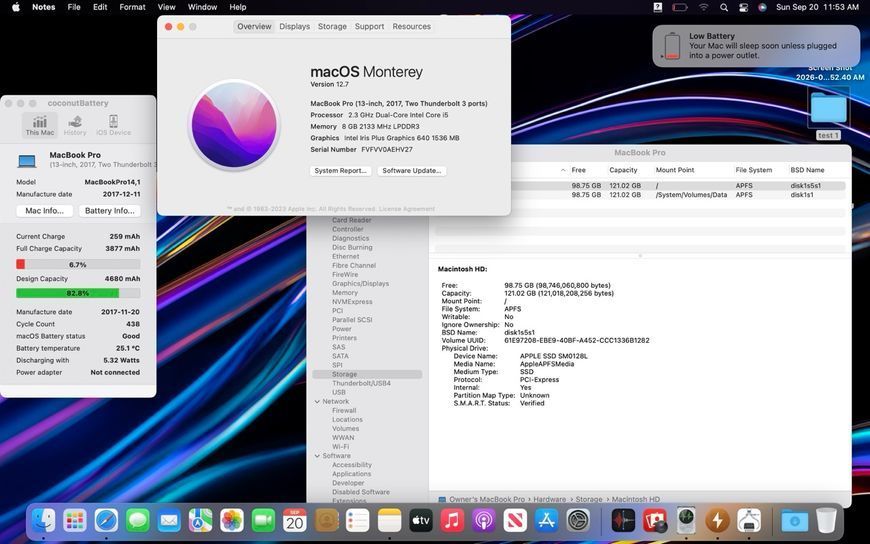Launch Safari from the Dock

(107, 521)
